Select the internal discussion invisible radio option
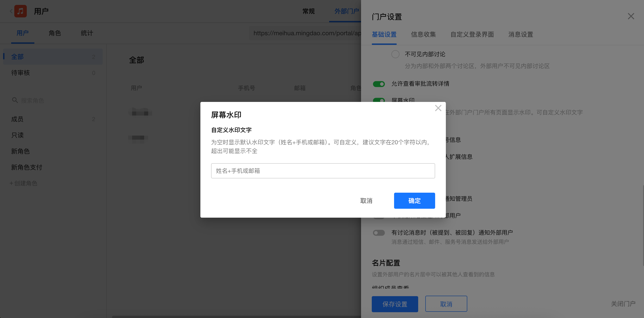 pyautogui.click(x=395, y=54)
